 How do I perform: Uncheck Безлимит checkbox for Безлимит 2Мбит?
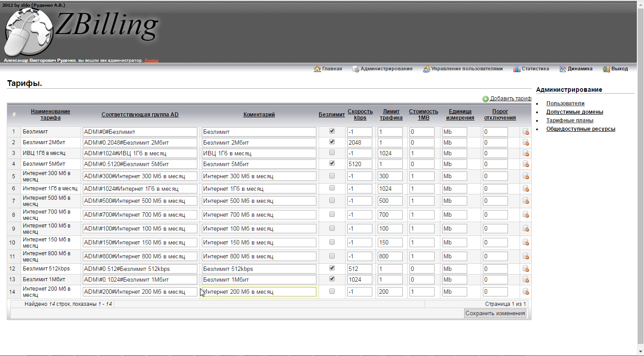332,142
